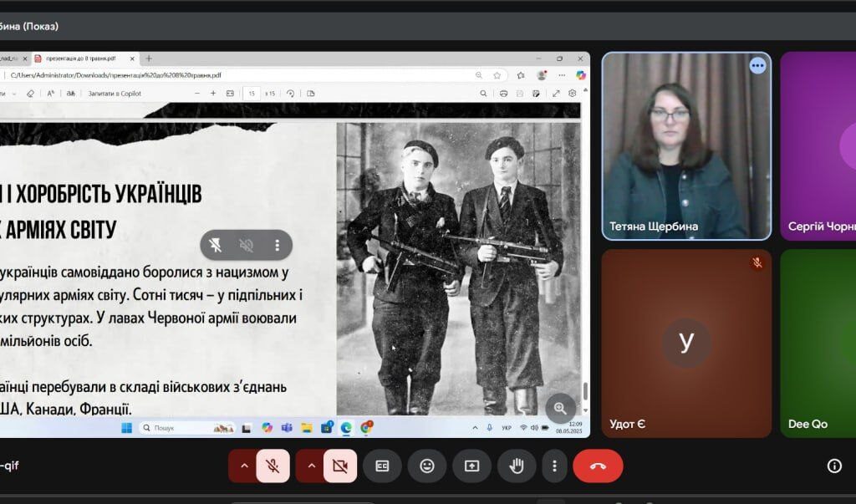856x504 pixels.
Task: Click the УКР language indicator
Action: click(506, 428)
